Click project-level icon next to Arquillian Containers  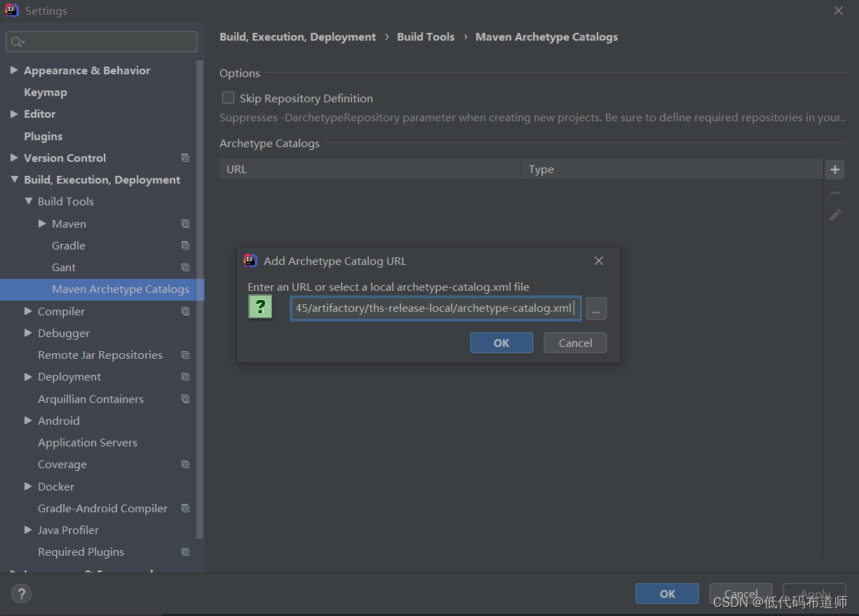coord(185,399)
